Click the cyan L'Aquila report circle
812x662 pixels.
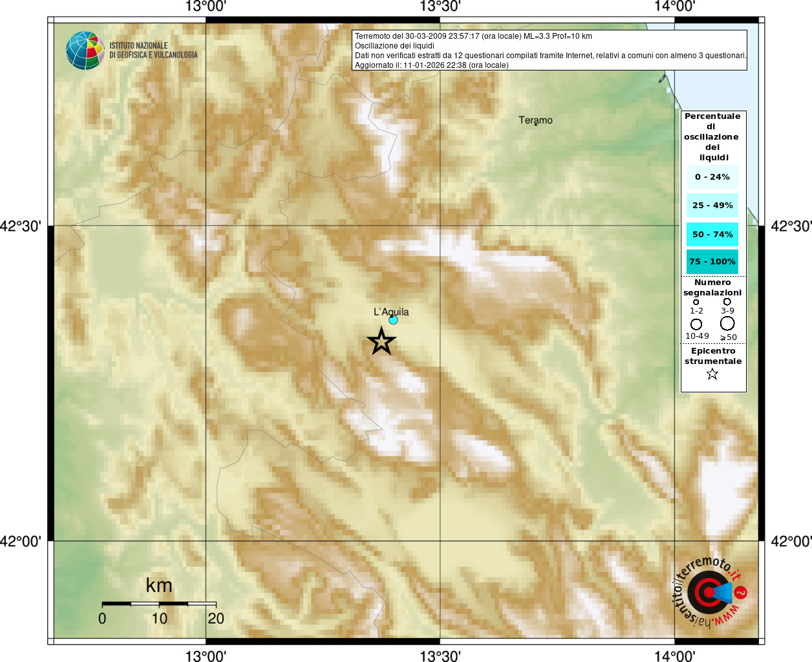pyautogui.click(x=393, y=320)
